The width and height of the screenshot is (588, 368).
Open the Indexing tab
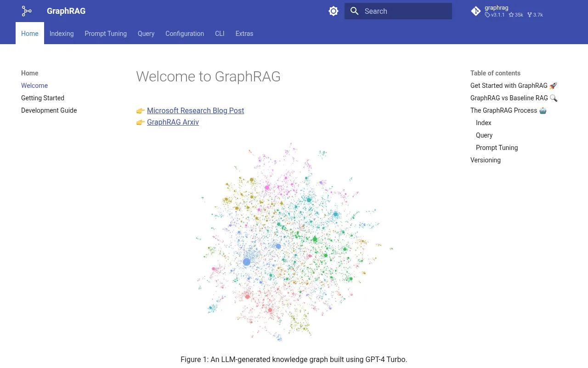coord(62,34)
